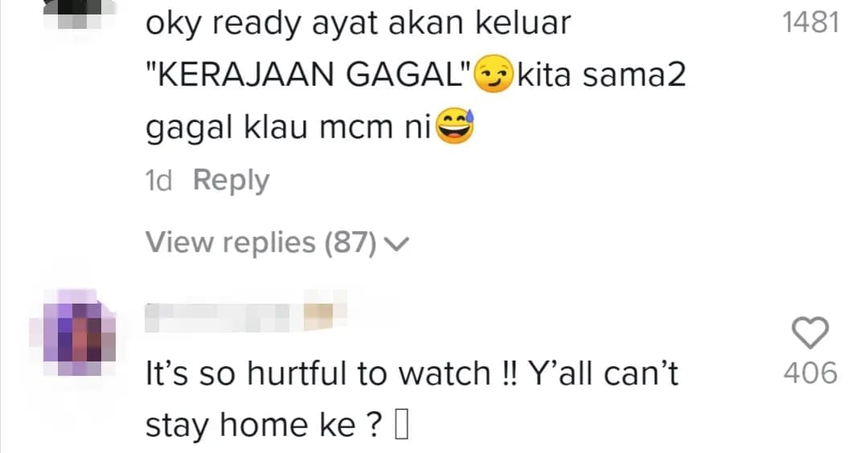Click the "stay home ke ?" text
Screen dimensions: 868x453
click(x=264, y=426)
